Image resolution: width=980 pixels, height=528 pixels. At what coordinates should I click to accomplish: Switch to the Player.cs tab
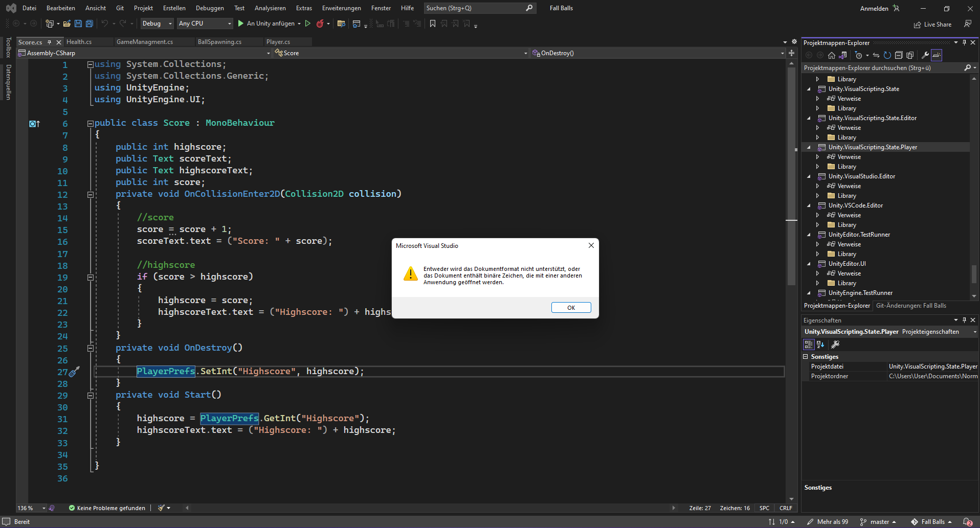(x=278, y=41)
